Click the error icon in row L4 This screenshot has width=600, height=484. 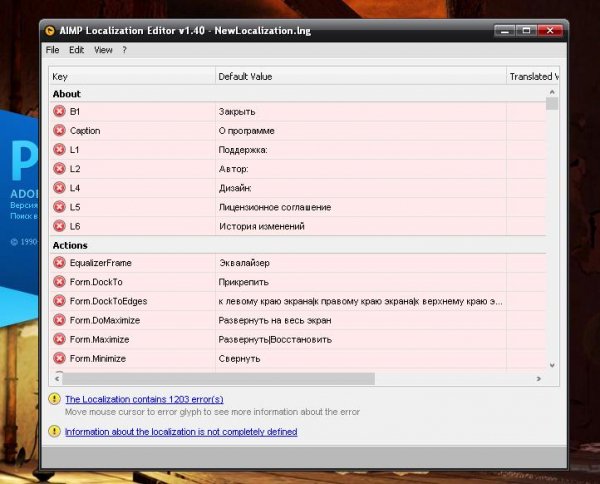[x=59, y=188]
